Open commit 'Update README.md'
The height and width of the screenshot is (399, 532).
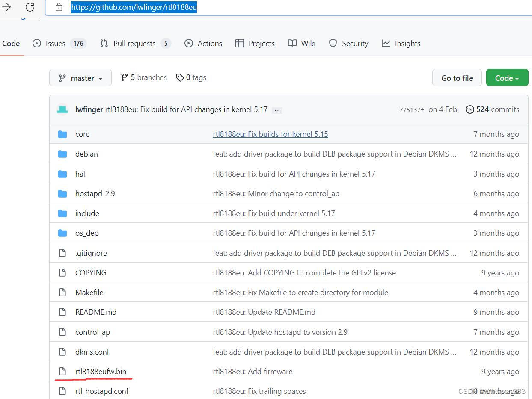point(264,312)
